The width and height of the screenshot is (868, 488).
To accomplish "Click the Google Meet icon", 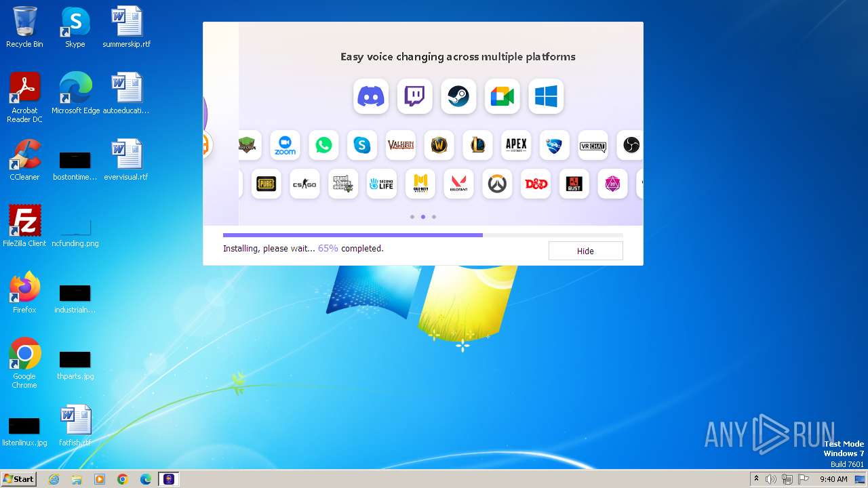I will 502,96.
